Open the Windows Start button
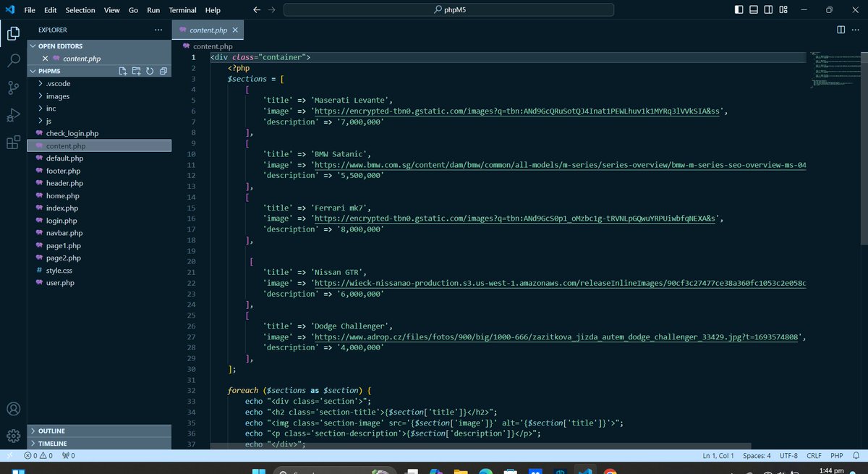The height and width of the screenshot is (474, 868). 258,470
